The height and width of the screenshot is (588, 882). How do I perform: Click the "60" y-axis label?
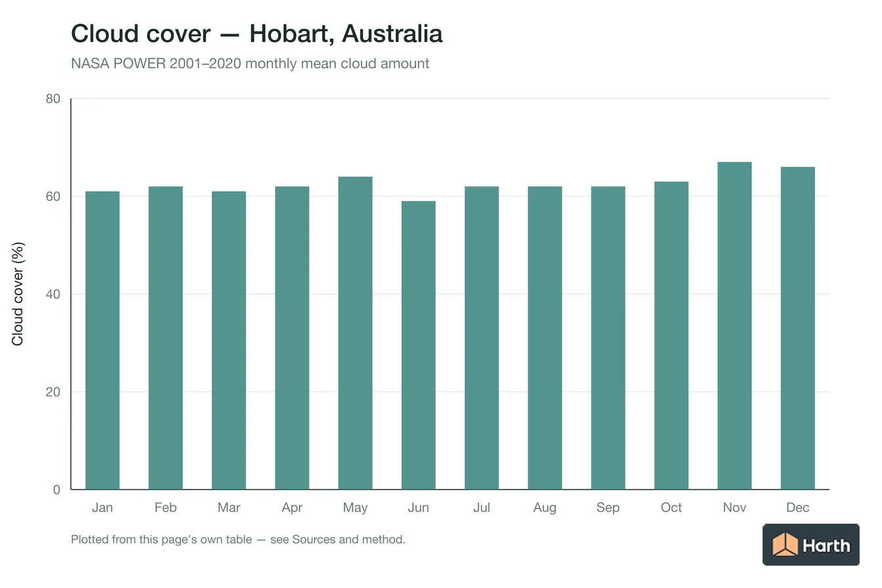click(x=53, y=196)
